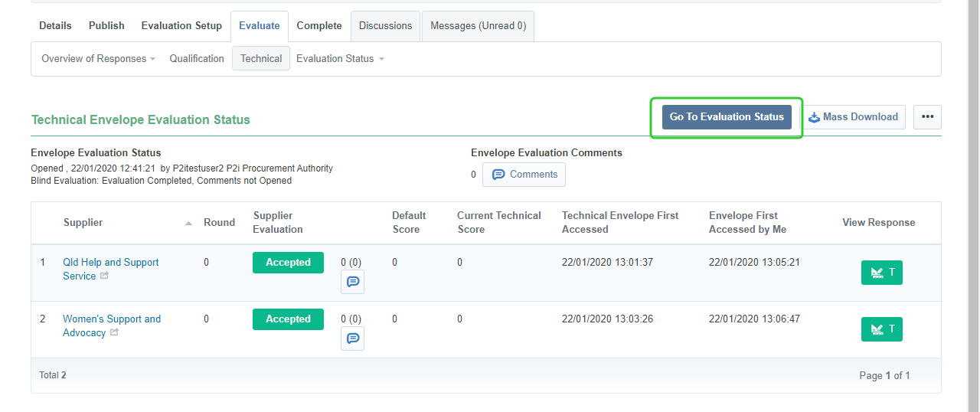This screenshot has width=980, height=412.
Task: Click comment icon for Qld Help and Support Service
Action: click(x=352, y=282)
